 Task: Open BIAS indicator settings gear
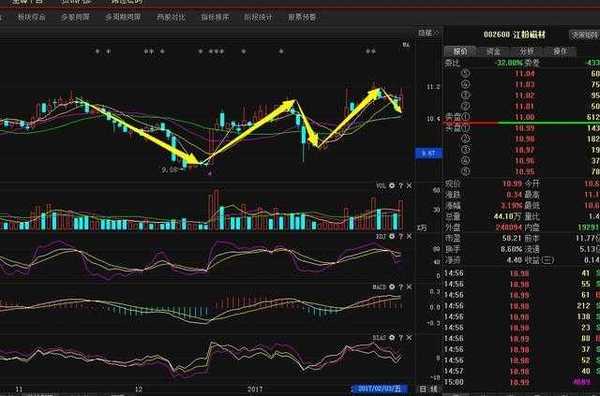click(392, 338)
